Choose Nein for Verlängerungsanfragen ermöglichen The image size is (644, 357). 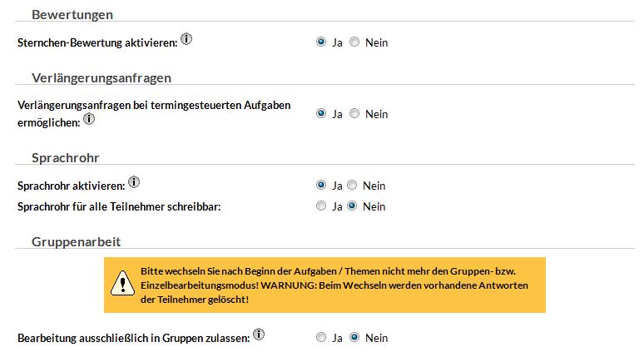click(x=354, y=114)
